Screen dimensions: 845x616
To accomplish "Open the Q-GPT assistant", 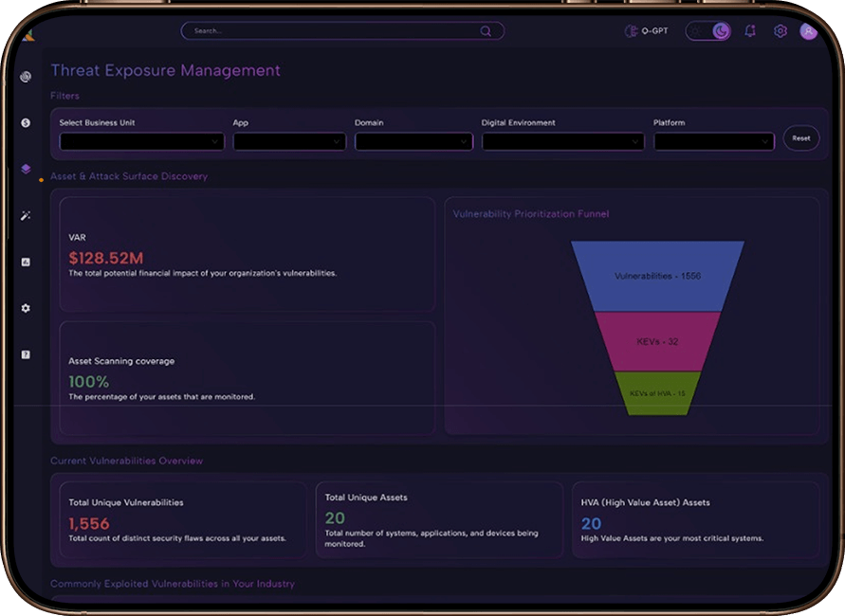I will (647, 31).
